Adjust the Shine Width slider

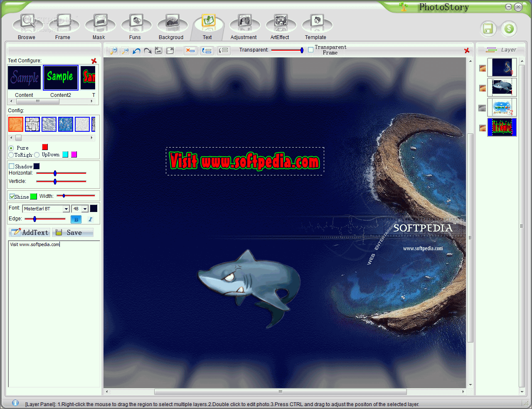pyautogui.click(x=76, y=195)
